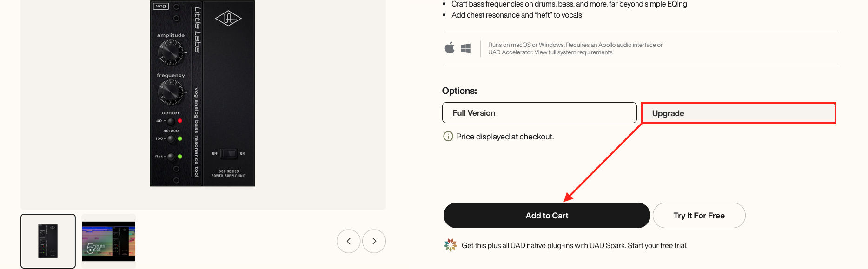Go to the previous image with left chevron
This screenshot has width=868, height=269.
pyautogui.click(x=349, y=241)
